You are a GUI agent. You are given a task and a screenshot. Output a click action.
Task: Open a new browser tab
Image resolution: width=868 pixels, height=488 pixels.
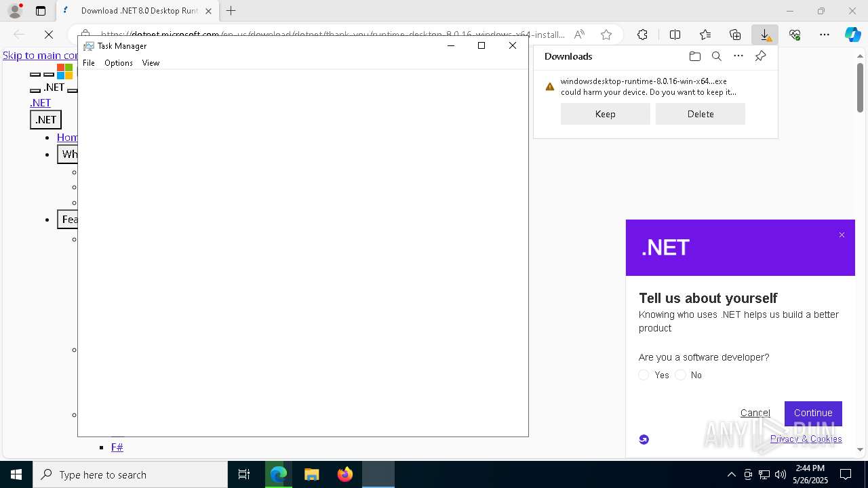pyautogui.click(x=231, y=11)
